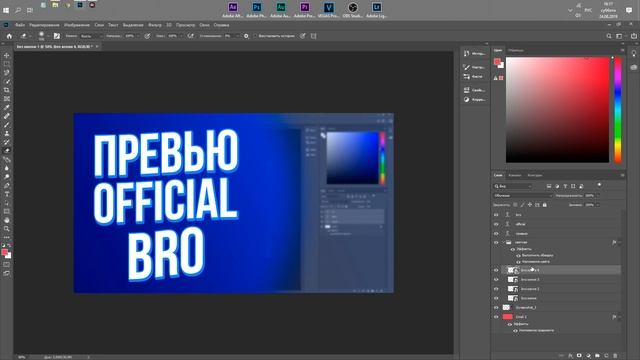Select the Pen tool

7,185
